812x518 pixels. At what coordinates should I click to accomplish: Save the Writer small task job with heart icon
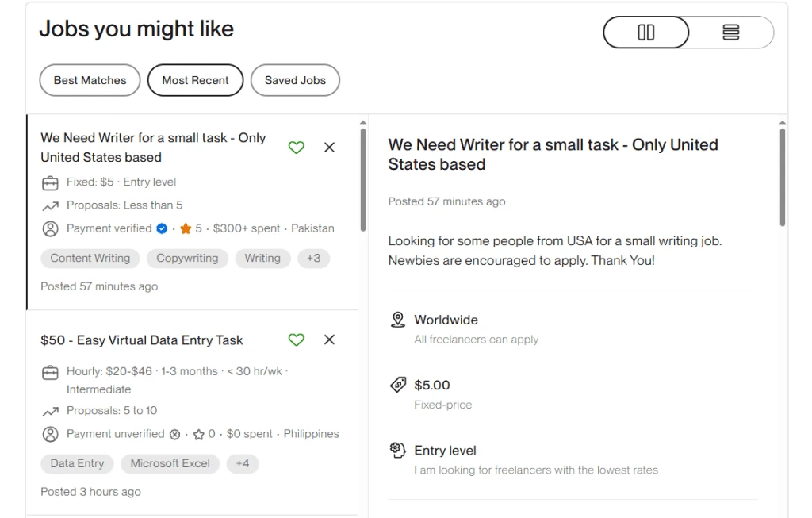click(296, 148)
